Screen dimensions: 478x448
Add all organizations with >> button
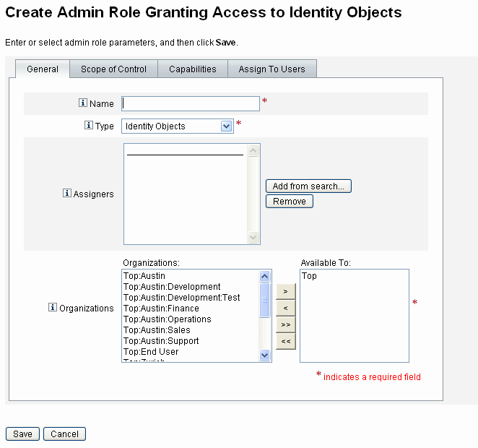[286, 324]
